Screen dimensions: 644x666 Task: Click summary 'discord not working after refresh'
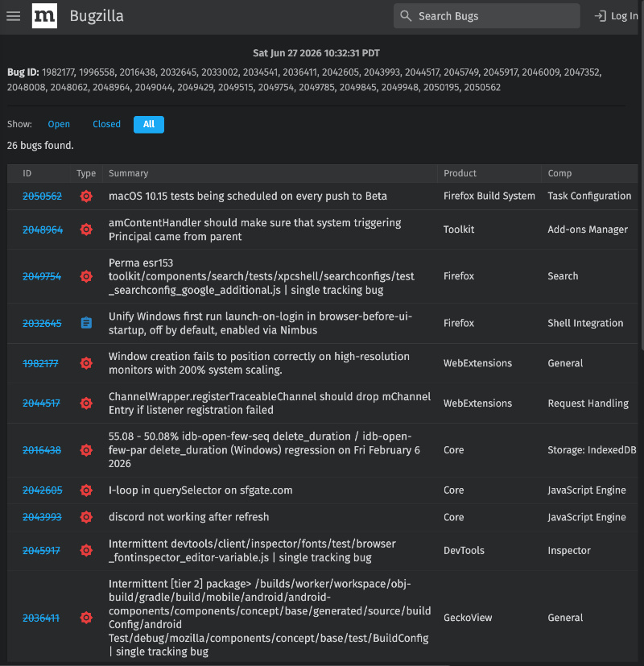[x=189, y=517]
